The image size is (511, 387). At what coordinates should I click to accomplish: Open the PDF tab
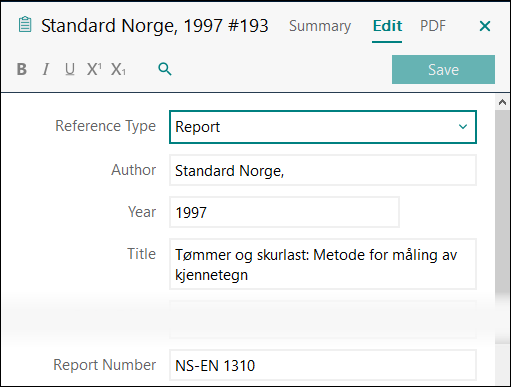[432, 26]
